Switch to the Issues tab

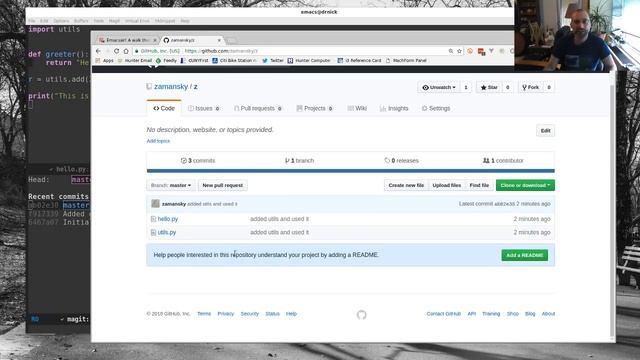[x=204, y=108]
